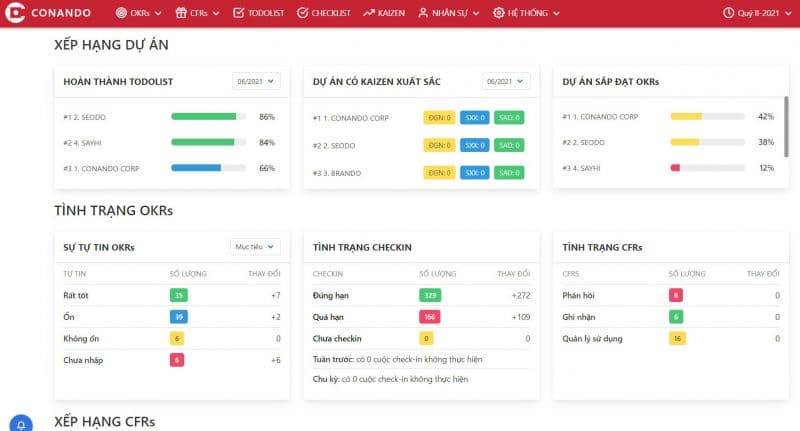Click '#3 3. BRANDO' in Kaizen ranking

(337, 173)
